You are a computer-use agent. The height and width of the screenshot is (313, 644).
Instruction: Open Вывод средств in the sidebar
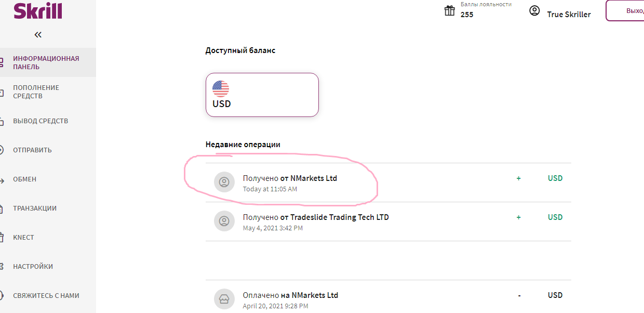click(x=48, y=121)
